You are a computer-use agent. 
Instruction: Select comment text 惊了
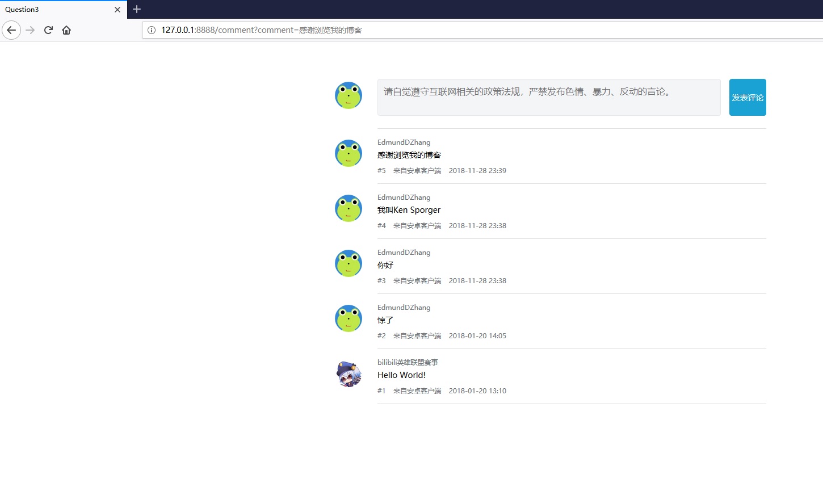[385, 320]
